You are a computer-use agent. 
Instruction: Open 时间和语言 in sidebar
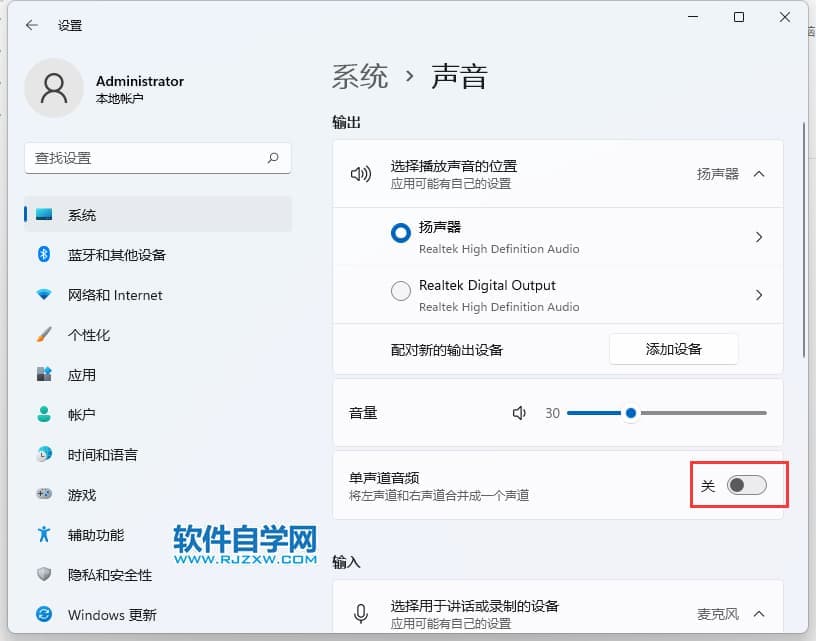pos(102,455)
